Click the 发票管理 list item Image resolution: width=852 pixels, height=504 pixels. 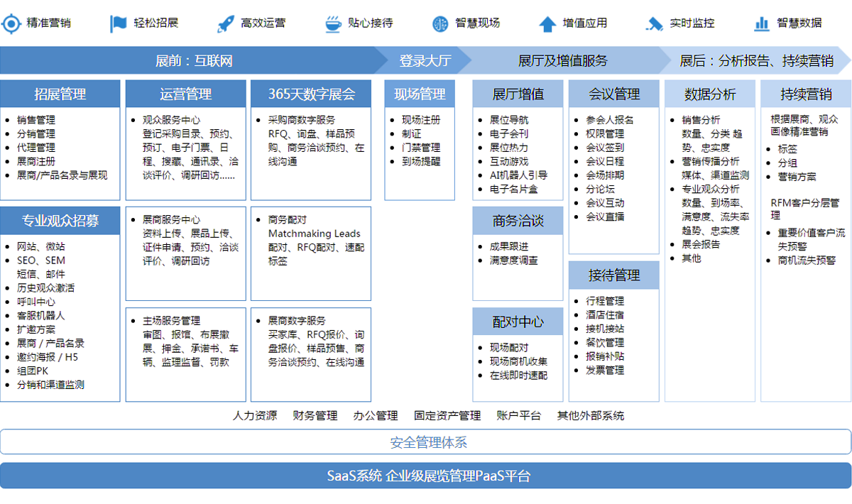click(x=605, y=370)
